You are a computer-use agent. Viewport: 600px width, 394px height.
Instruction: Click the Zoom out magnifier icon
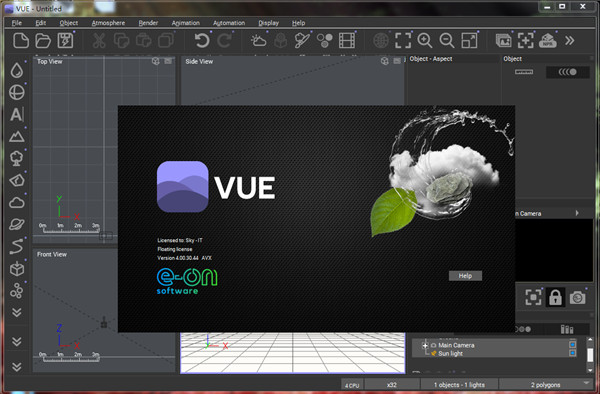(447, 41)
